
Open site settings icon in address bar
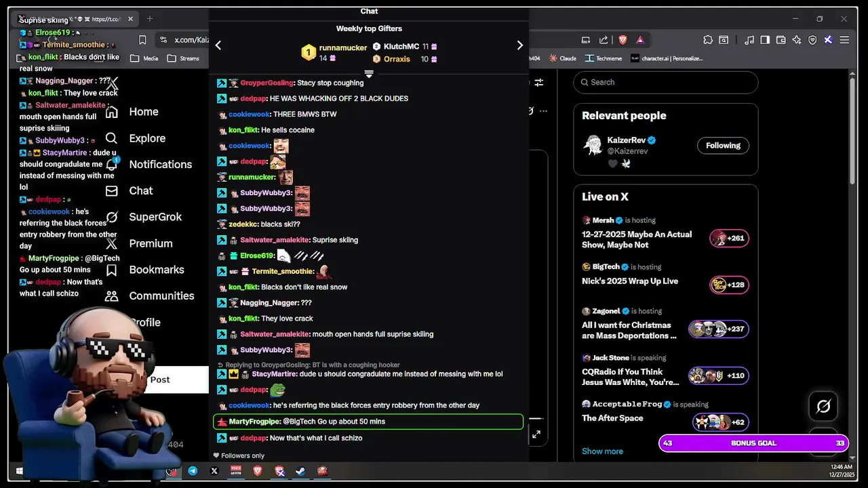tap(163, 40)
